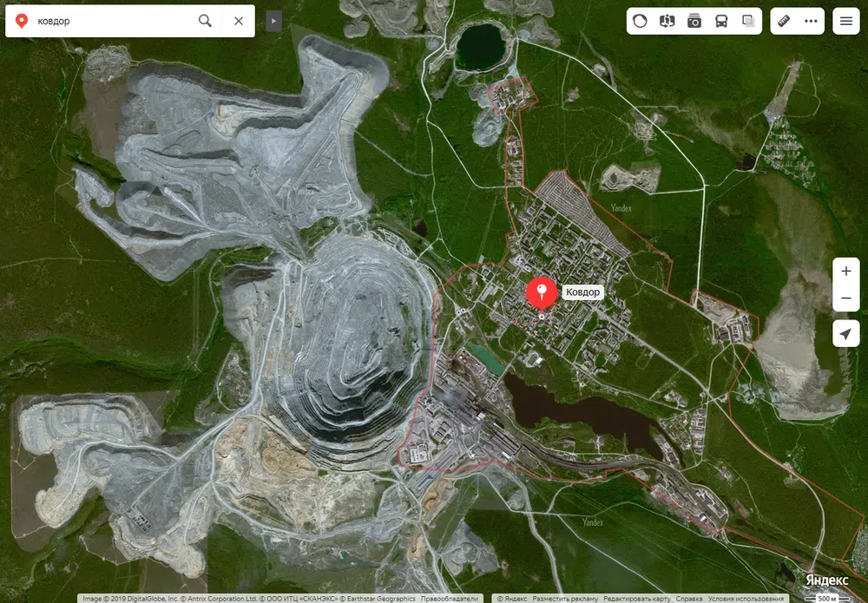Viewport: 868px width, 603px height.
Task: Click the my location arrow button
Action: pyautogui.click(x=846, y=334)
